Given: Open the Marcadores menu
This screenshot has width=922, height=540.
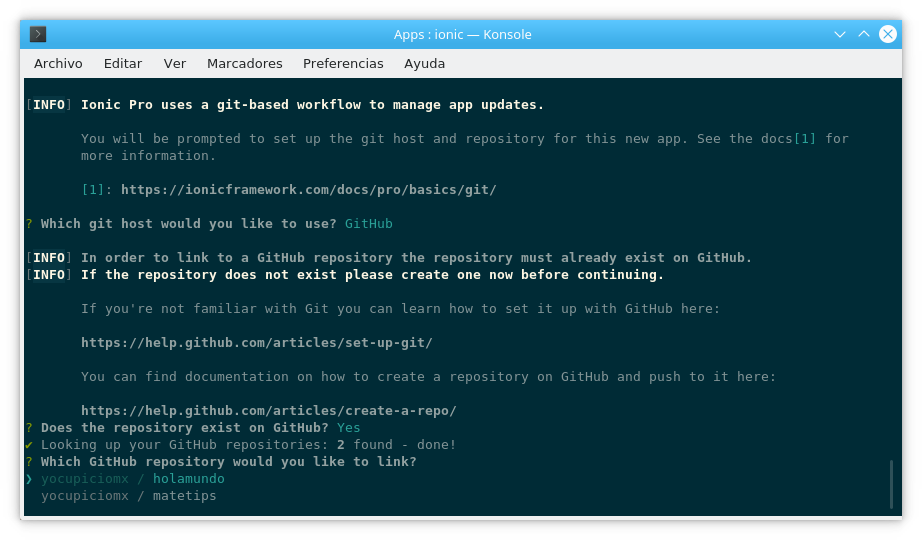Looking at the screenshot, I should click(245, 64).
